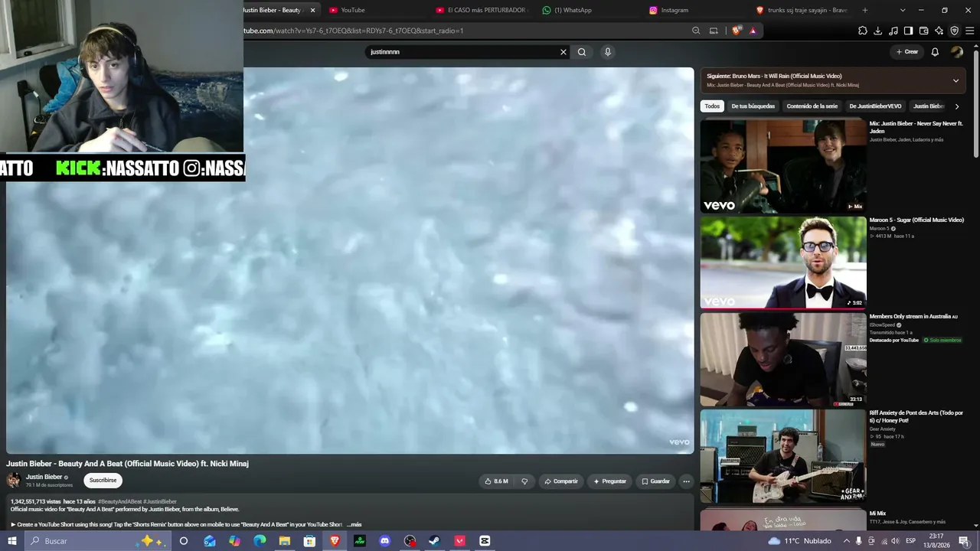Open the Brave main hamburger menu
This screenshot has height=551, width=980.
pyautogui.click(x=969, y=31)
